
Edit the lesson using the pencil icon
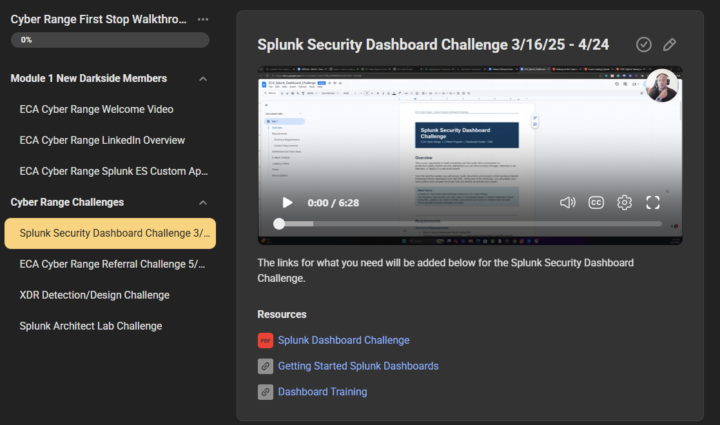point(669,45)
